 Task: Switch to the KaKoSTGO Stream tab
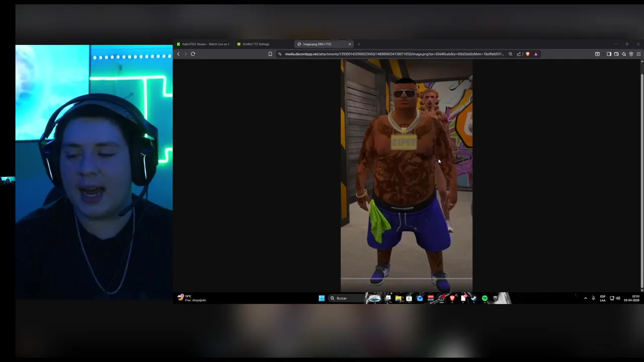[x=203, y=44]
